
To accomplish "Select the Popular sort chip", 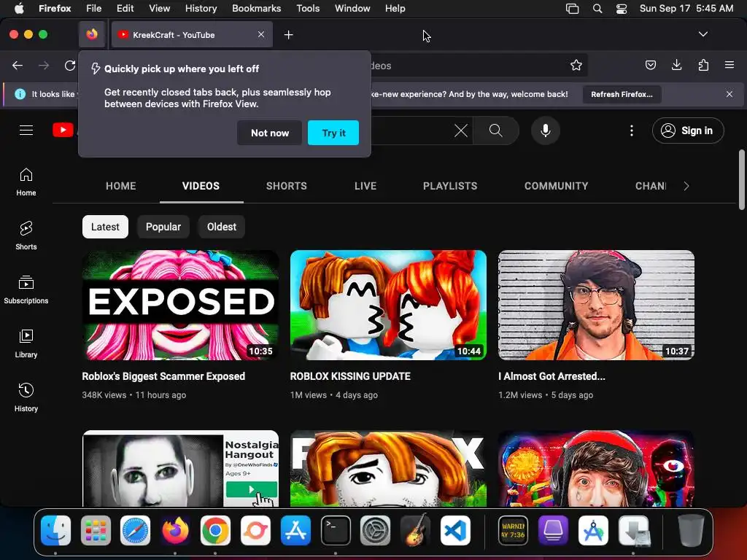I will (x=163, y=227).
